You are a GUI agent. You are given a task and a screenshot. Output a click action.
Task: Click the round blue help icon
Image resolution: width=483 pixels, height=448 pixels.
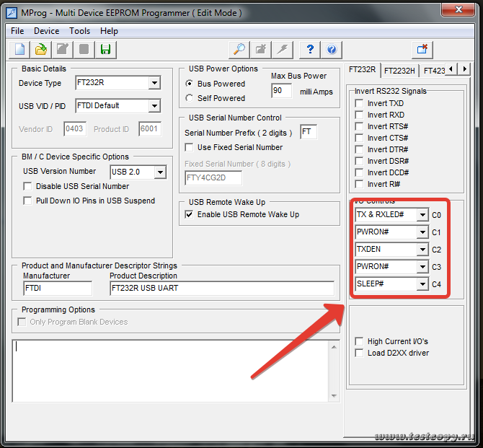point(332,49)
